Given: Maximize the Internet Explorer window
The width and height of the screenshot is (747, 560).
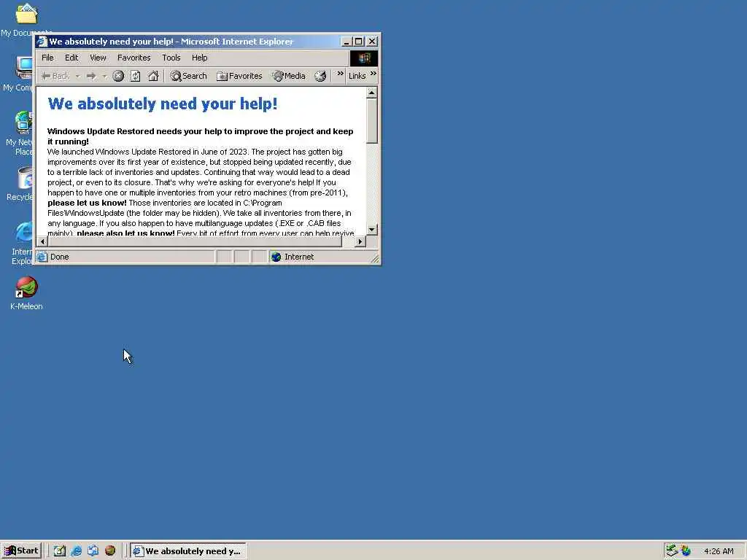Looking at the screenshot, I should click(358, 42).
